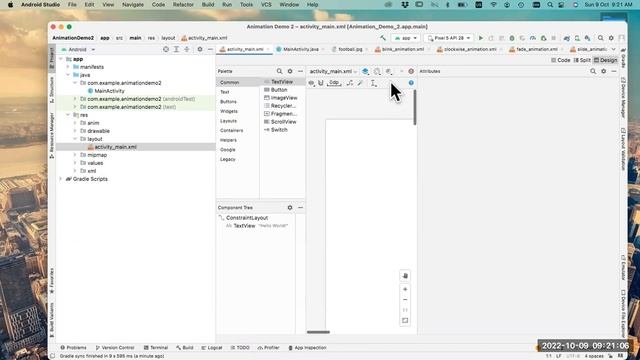640x360 pixels.
Task: Open Palette gear settings
Action: 290,71
